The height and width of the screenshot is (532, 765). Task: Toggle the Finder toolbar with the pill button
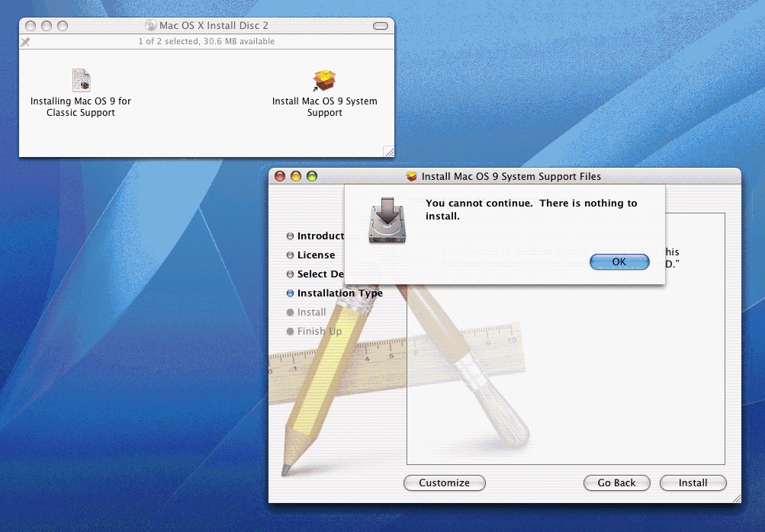380,26
